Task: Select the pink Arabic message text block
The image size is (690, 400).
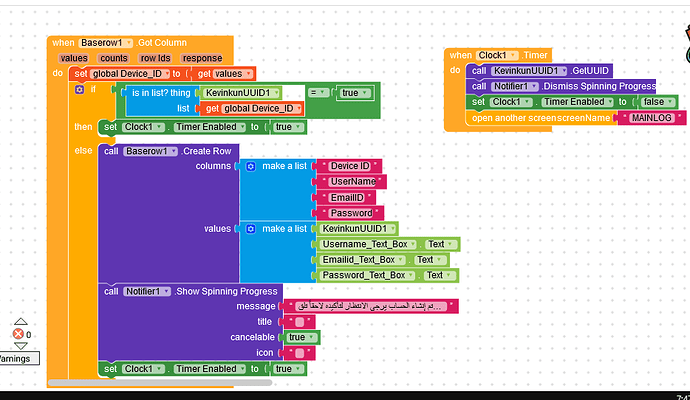Action: (371, 306)
